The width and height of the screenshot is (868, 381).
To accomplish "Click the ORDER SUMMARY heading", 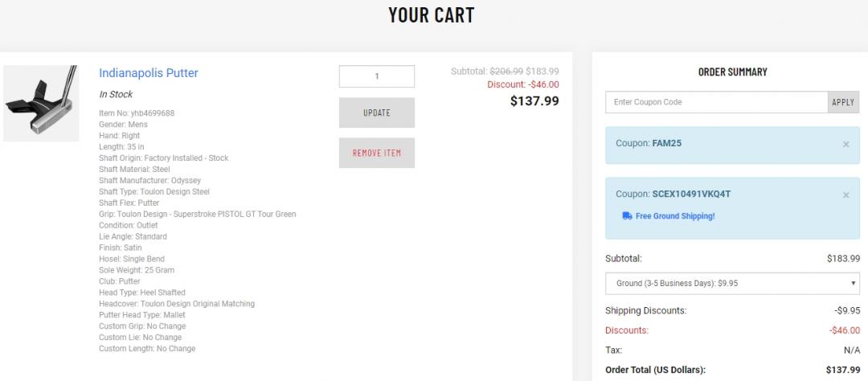I will [x=732, y=72].
